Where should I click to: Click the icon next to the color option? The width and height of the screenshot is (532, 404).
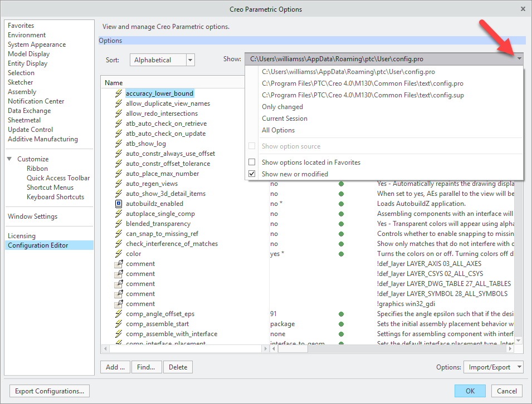118,254
